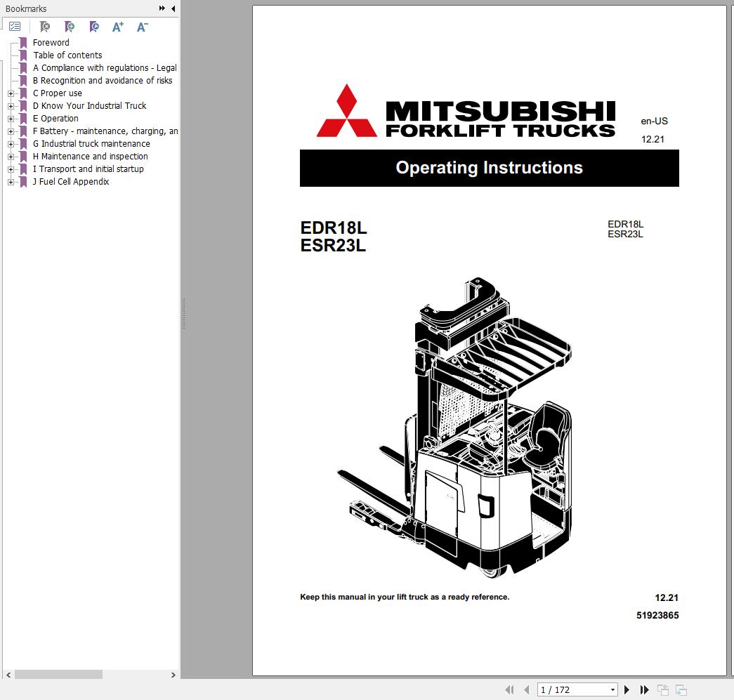This screenshot has height=700, width=734.
Task: Click the bookmarks scrollbar left arrow
Action: coord(8,675)
